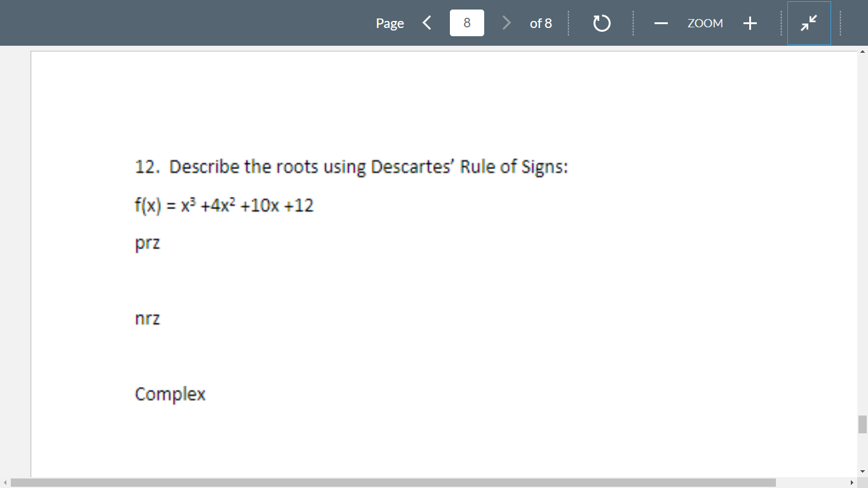Zoom out using the minus icon
The image size is (868, 488).
661,23
